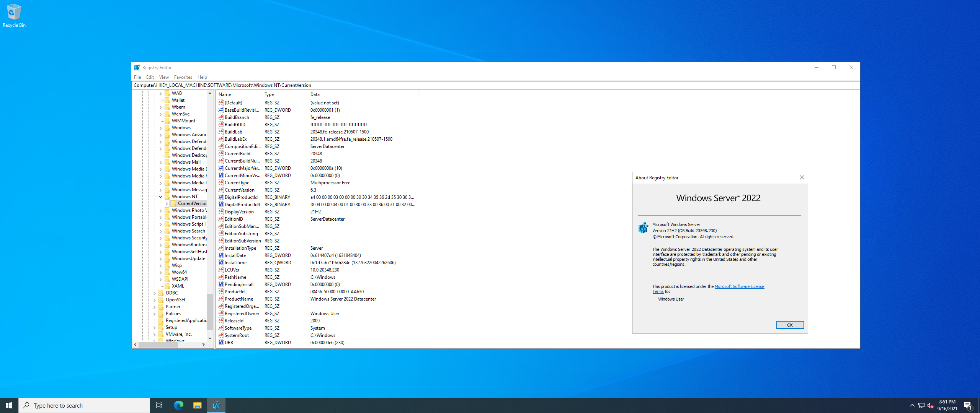The height and width of the screenshot is (413, 980).
Task: Expand the VMware, Inc. tree node
Action: coord(154,334)
